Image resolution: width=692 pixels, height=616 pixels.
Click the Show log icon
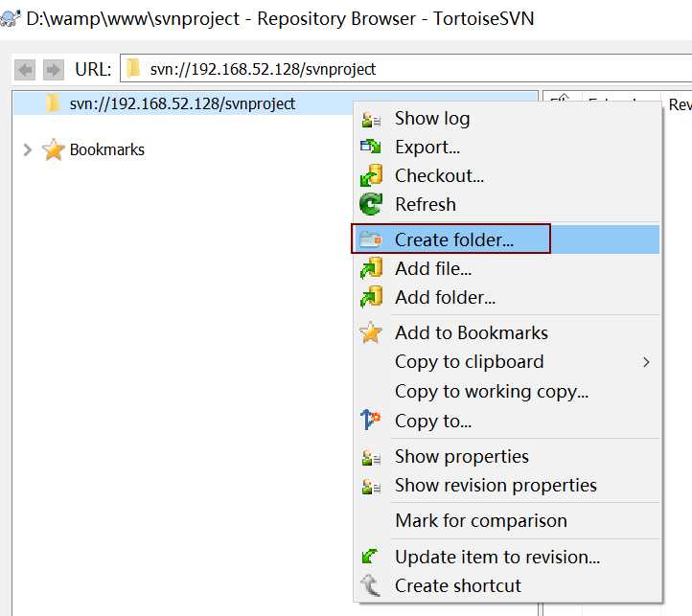tap(371, 119)
